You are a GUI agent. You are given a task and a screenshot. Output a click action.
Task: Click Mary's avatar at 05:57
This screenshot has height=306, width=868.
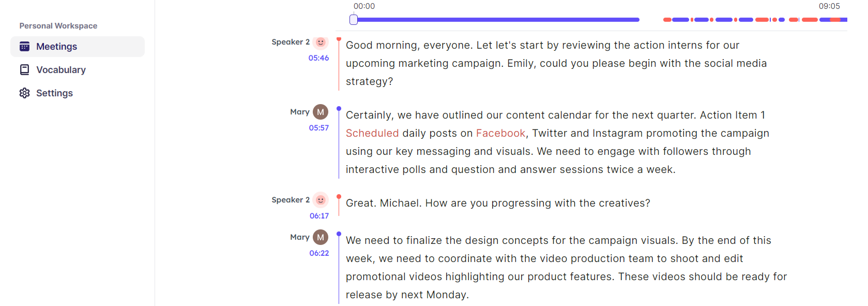[x=321, y=112]
